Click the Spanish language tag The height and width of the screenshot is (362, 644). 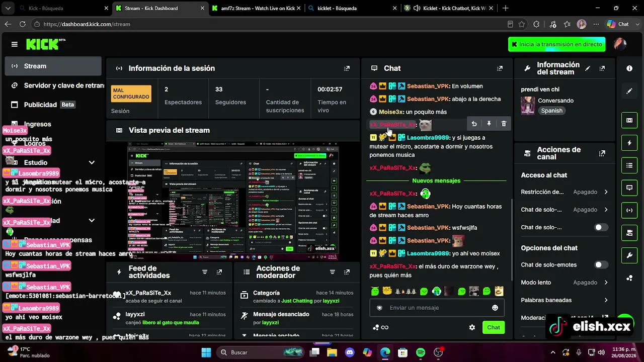pos(551,111)
